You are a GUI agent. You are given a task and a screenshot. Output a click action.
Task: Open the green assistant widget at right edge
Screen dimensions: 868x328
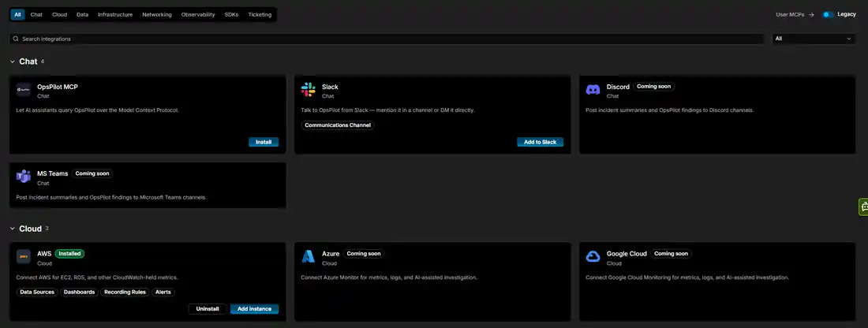(863, 207)
